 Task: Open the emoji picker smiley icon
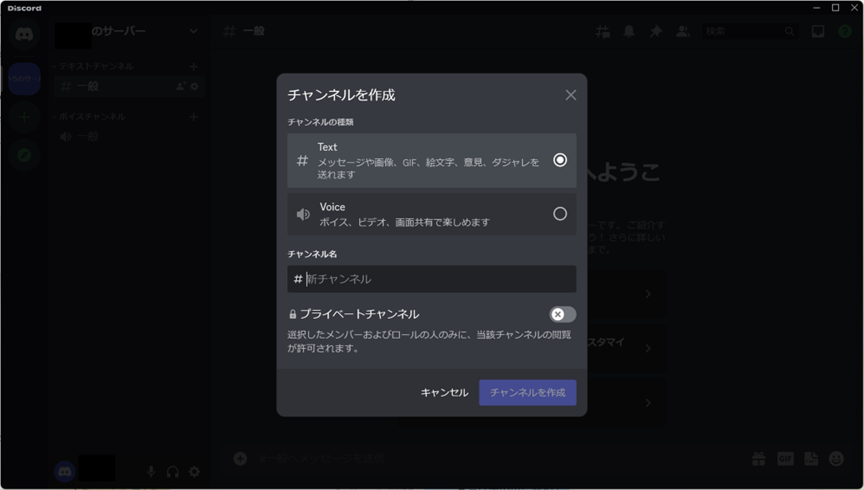836,459
